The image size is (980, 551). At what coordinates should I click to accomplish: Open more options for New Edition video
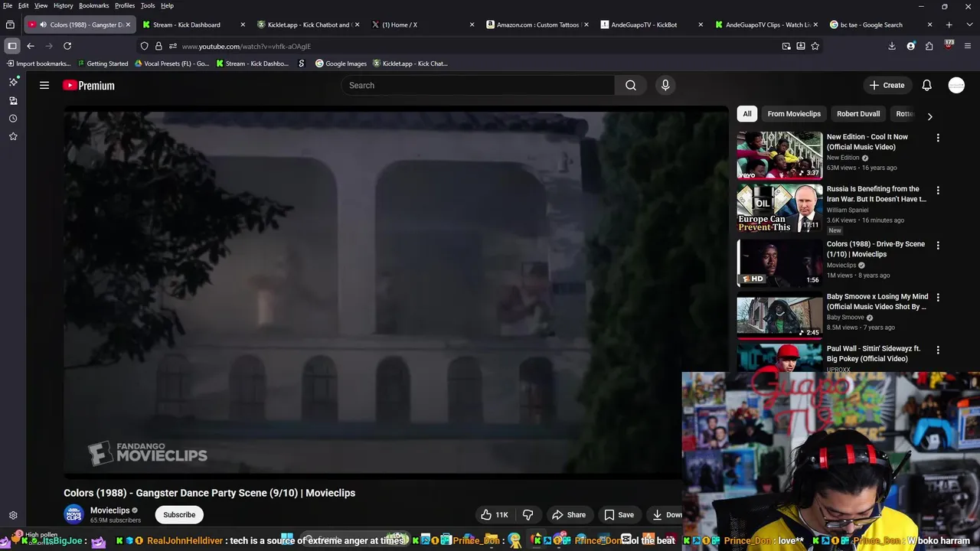tap(938, 138)
